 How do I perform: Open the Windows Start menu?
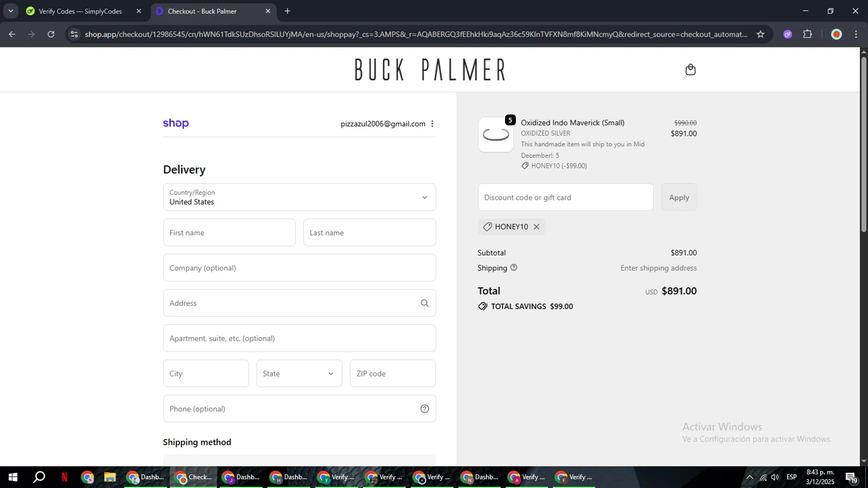(13, 477)
